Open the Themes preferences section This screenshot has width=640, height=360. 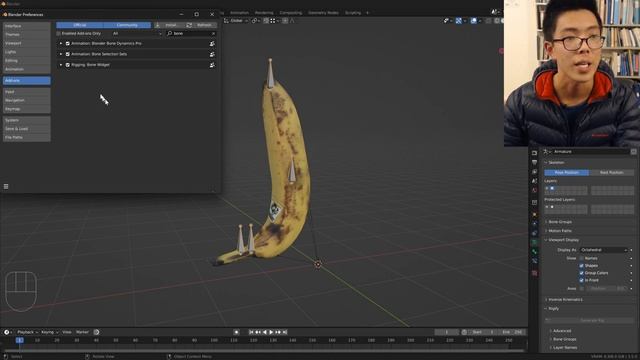(x=27, y=34)
